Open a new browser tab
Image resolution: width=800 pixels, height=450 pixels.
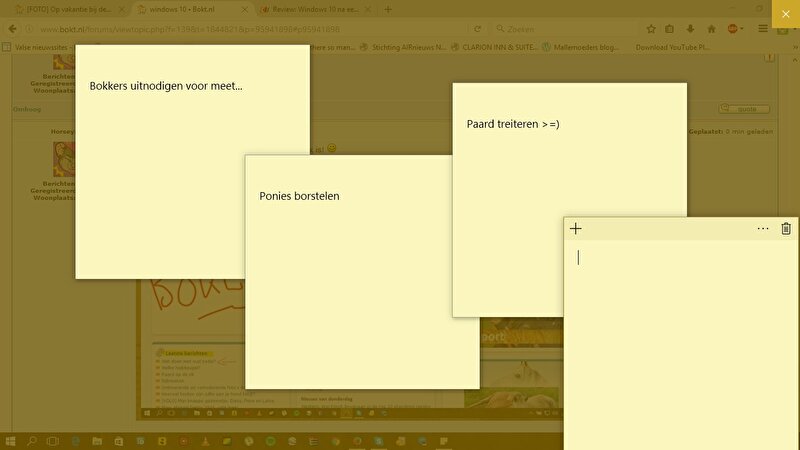(388, 9)
